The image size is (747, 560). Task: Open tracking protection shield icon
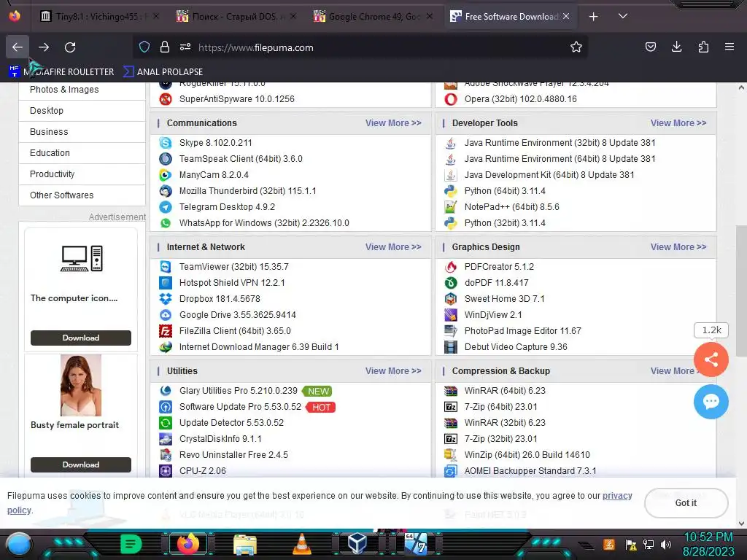[144, 47]
